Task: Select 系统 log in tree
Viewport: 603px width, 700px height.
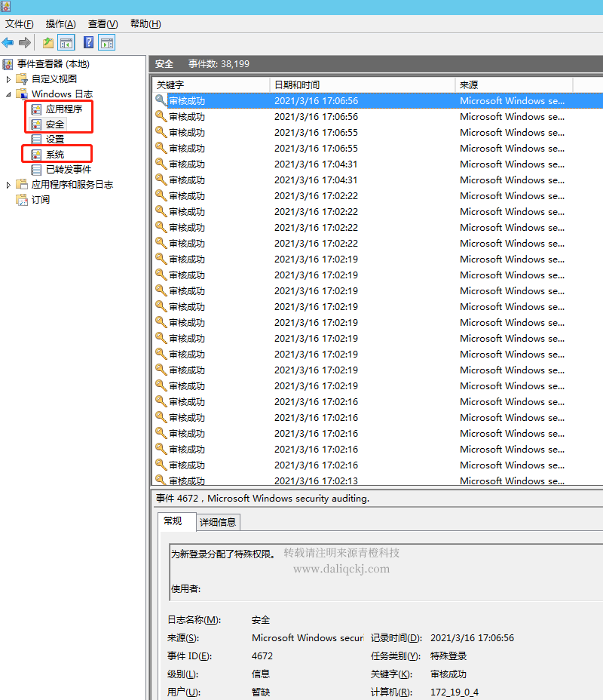Action: coord(55,155)
